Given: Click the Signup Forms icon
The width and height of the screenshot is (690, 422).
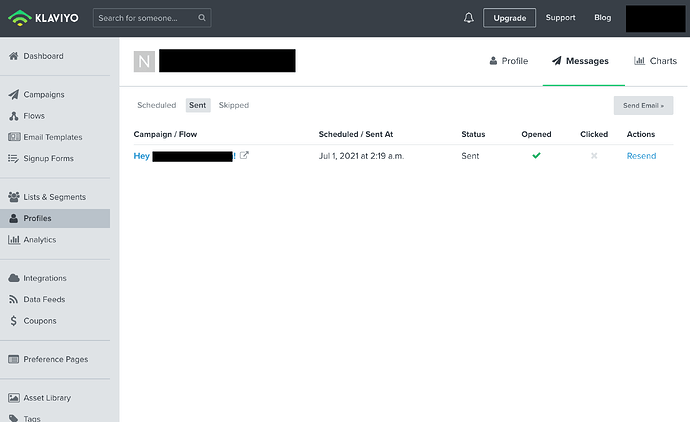Looking at the screenshot, I should click(14, 158).
